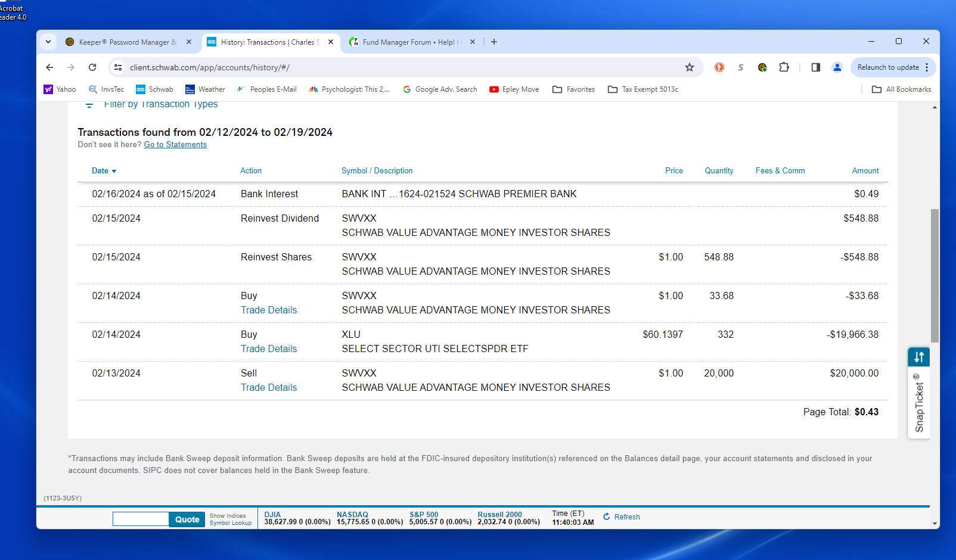
Task: Toggle the browser side panel
Action: click(816, 67)
